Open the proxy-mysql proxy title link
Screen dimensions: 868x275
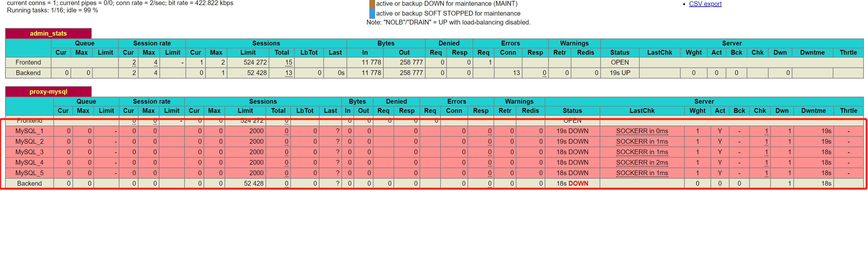(48, 92)
